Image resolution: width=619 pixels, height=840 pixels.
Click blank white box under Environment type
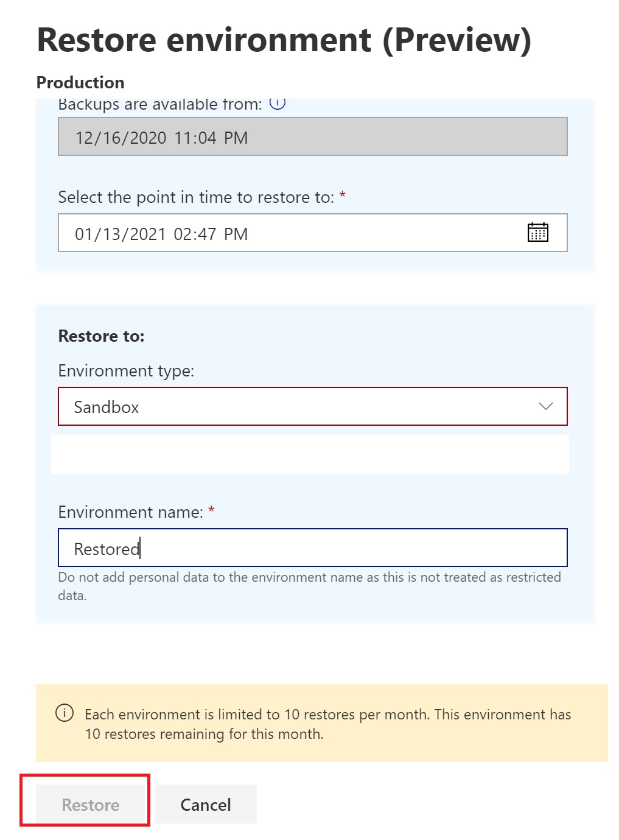coord(310,454)
